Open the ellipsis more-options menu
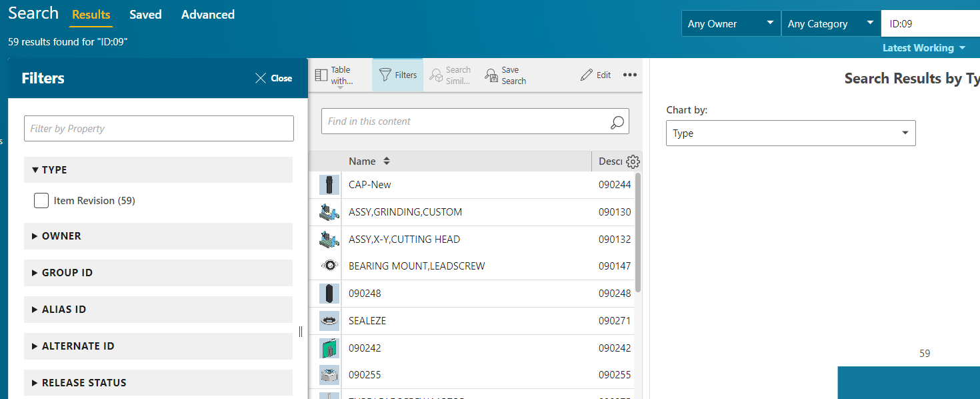Image resolution: width=980 pixels, height=399 pixels. (x=629, y=74)
